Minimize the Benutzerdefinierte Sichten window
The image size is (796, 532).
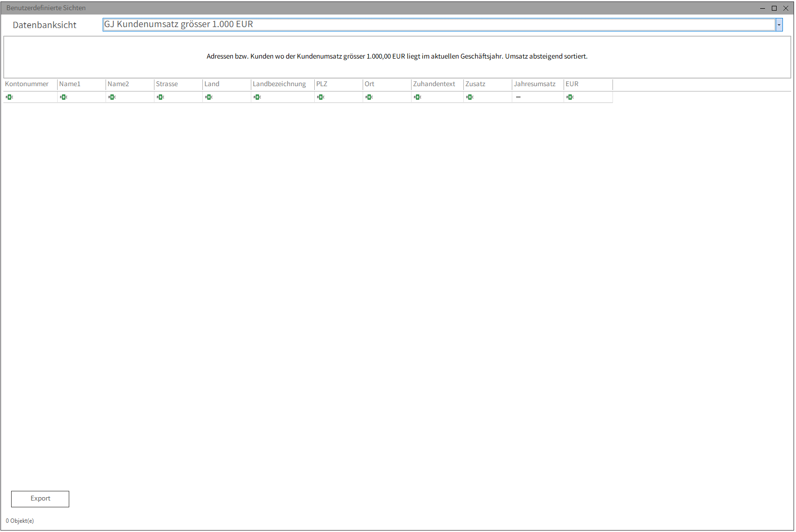point(763,8)
